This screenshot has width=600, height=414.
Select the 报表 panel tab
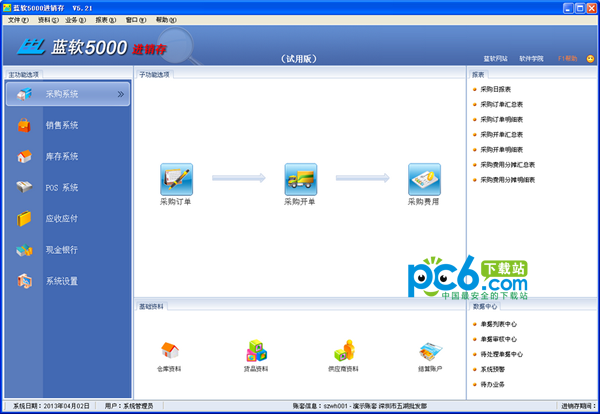(x=478, y=75)
